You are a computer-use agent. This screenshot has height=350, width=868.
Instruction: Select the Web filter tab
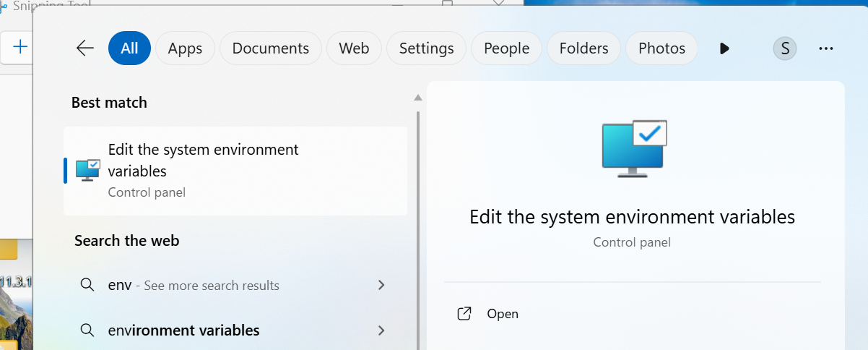(x=354, y=48)
